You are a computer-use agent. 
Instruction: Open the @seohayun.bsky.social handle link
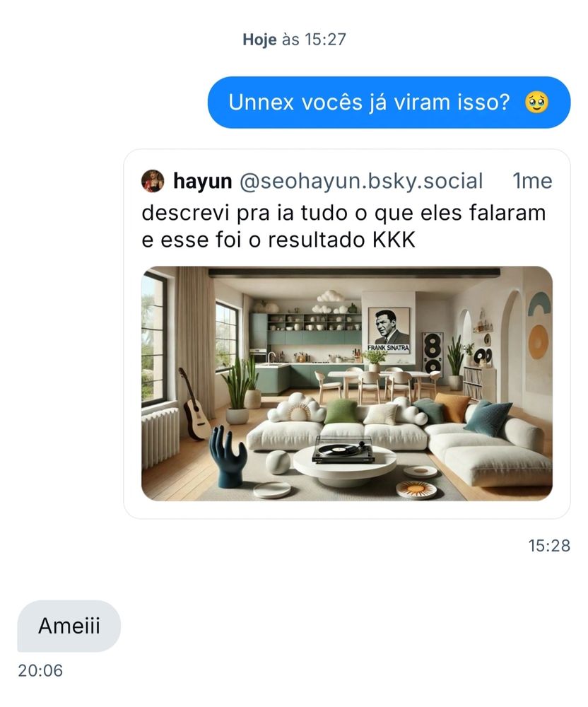click(x=361, y=181)
